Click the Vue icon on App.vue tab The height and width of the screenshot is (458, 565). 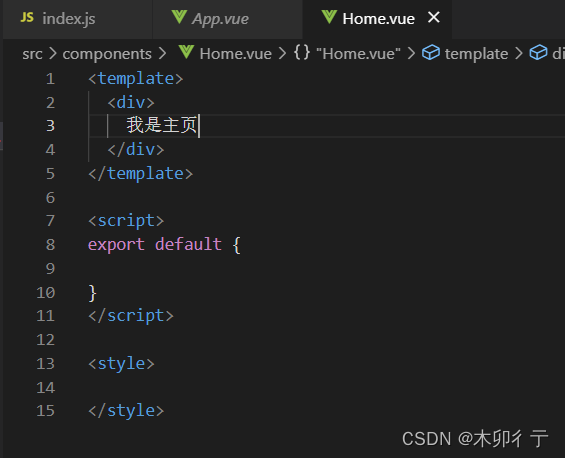(x=179, y=17)
